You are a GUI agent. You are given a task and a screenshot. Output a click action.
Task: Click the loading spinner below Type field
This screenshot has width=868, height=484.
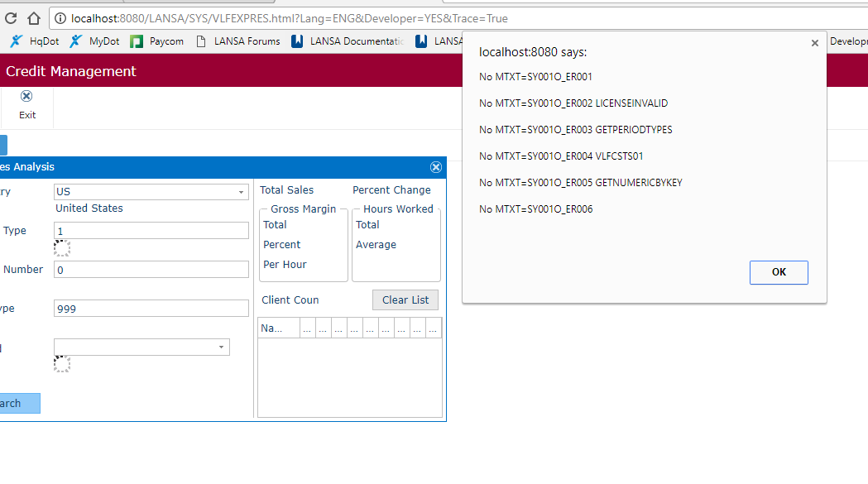coord(62,248)
